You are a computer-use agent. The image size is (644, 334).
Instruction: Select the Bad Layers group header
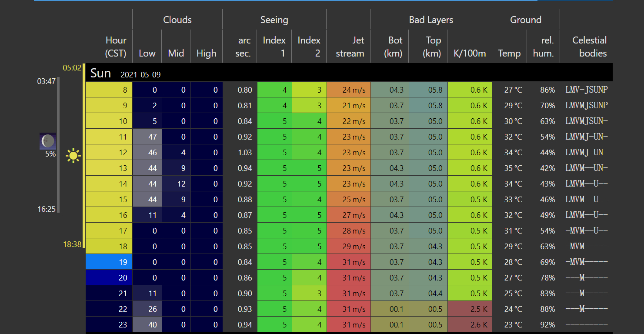pyautogui.click(x=431, y=20)
